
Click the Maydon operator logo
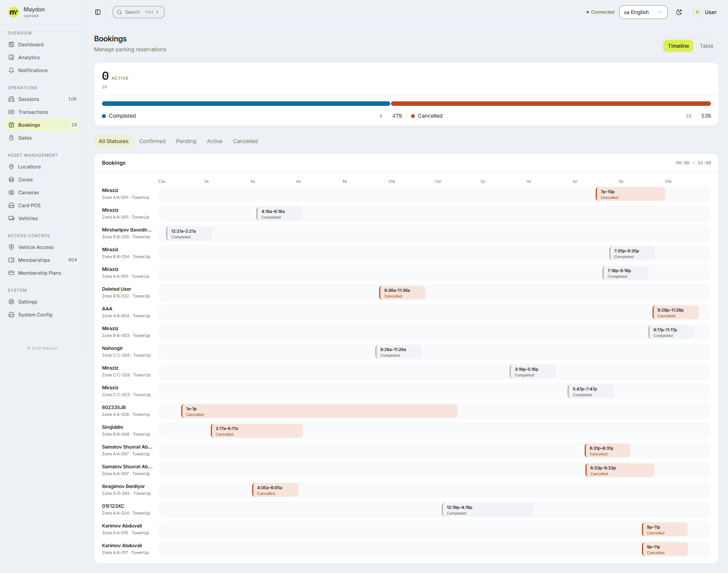(14, 12)
